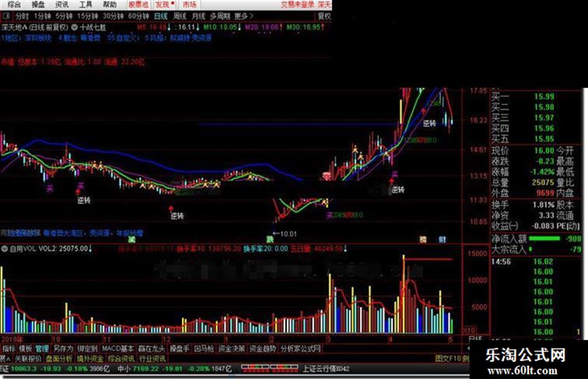
Task: Click the 壳资源 style link
Action: [x=202, y=38]
